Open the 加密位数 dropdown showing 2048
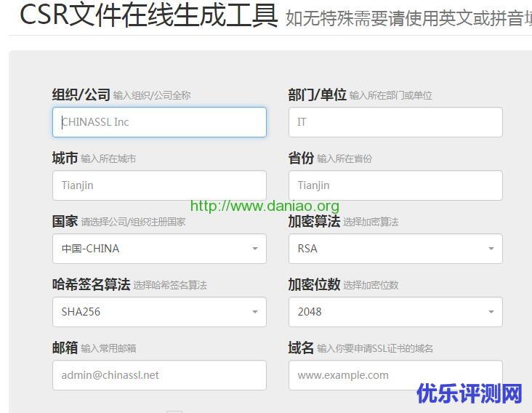The image size is (532, 413). (x=395, y=312)
